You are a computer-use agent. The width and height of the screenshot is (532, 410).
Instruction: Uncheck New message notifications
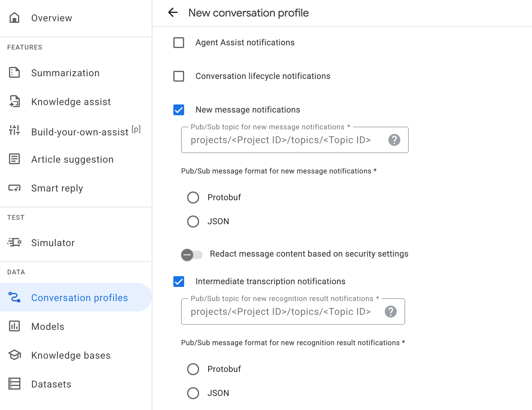click(x=179, y=110)
